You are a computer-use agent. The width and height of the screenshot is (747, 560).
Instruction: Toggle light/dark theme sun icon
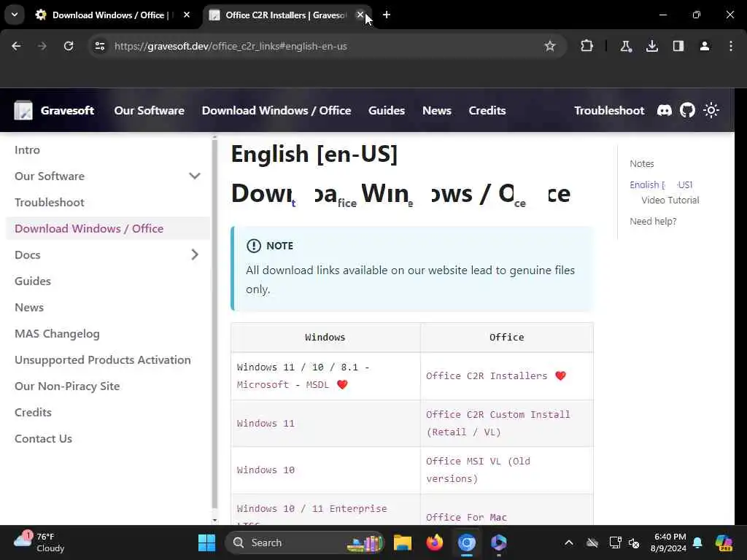pos(711,111)
